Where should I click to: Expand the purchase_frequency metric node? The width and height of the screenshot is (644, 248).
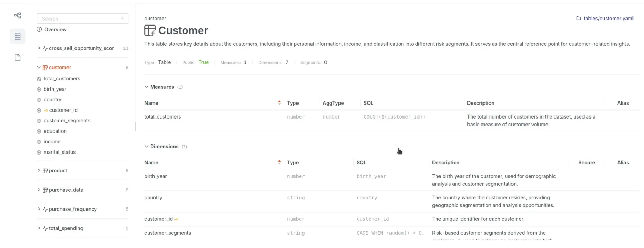pyautogui.click(x=39, y=209)
